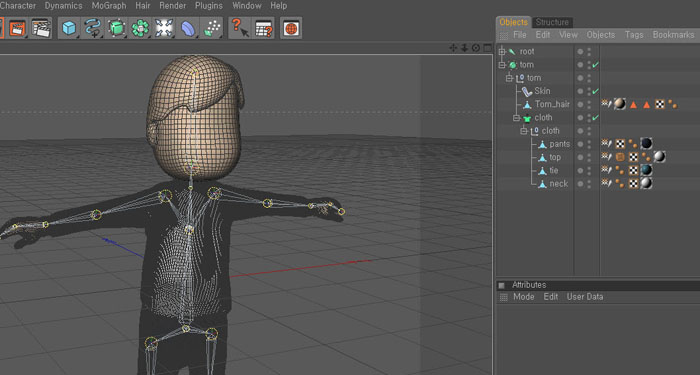Open the Plugins menu

(209, 6)
